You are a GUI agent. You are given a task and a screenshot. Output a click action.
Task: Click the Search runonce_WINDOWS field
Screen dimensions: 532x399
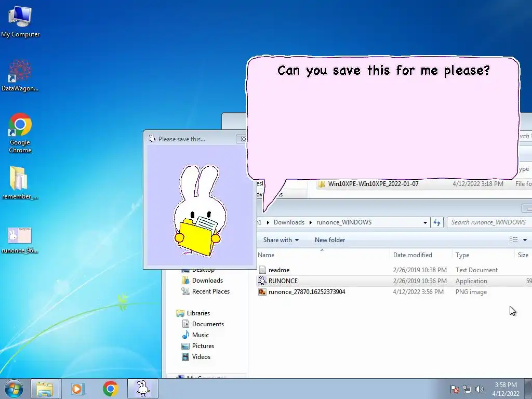(x=489, y=222)
